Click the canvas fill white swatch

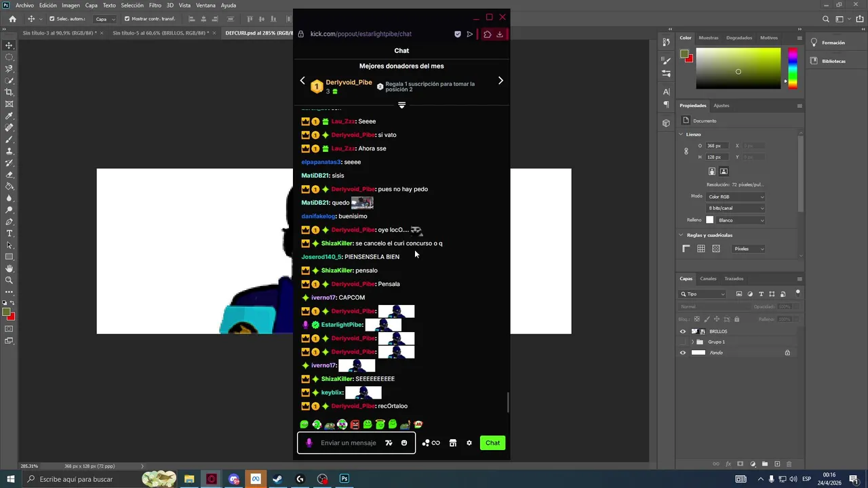click(x=710, y=220)
